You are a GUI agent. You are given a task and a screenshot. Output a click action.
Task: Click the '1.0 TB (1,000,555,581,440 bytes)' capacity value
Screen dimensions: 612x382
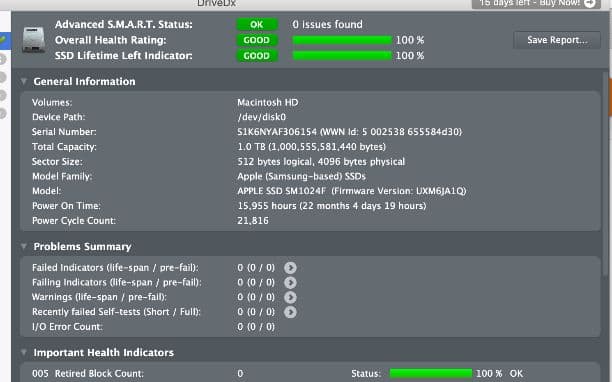point(311,147)
